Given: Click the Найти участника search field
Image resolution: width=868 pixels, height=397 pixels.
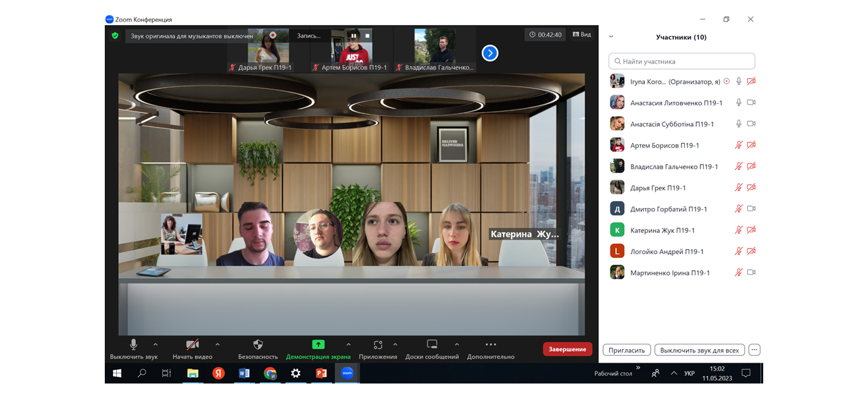Looking at the screenshot, I should click(681, 61).
